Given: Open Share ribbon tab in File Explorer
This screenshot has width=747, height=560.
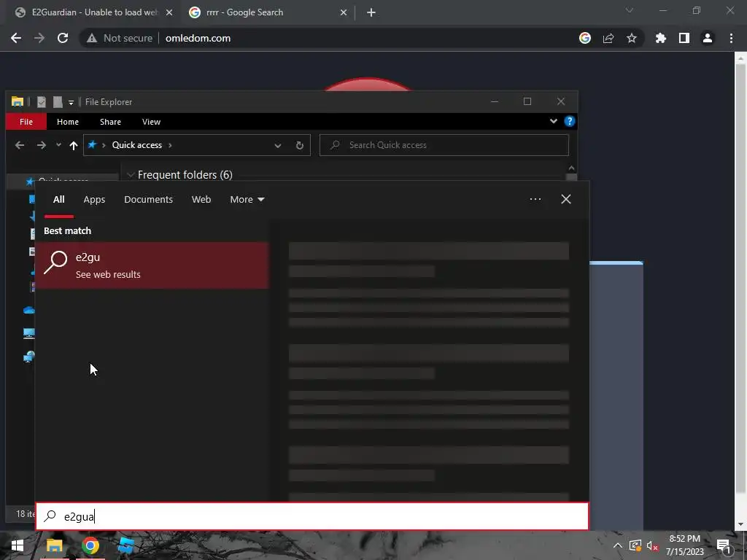Looking at the screenshot, I should 110,122.
